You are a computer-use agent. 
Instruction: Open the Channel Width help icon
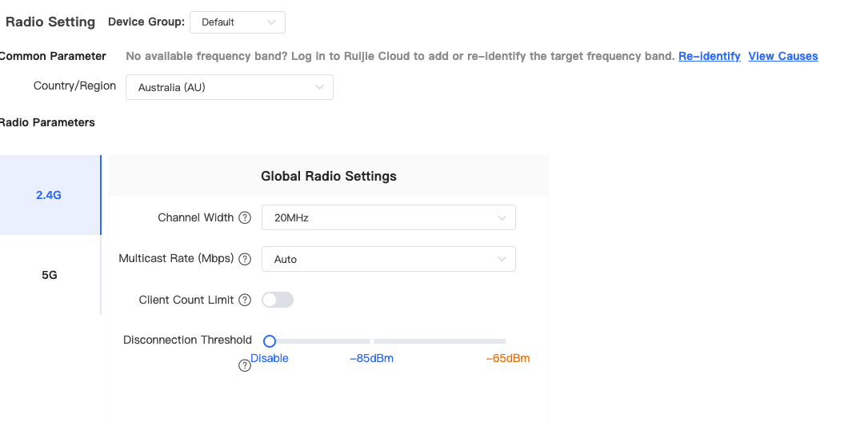pyautogui.click(x=245, y=218)
